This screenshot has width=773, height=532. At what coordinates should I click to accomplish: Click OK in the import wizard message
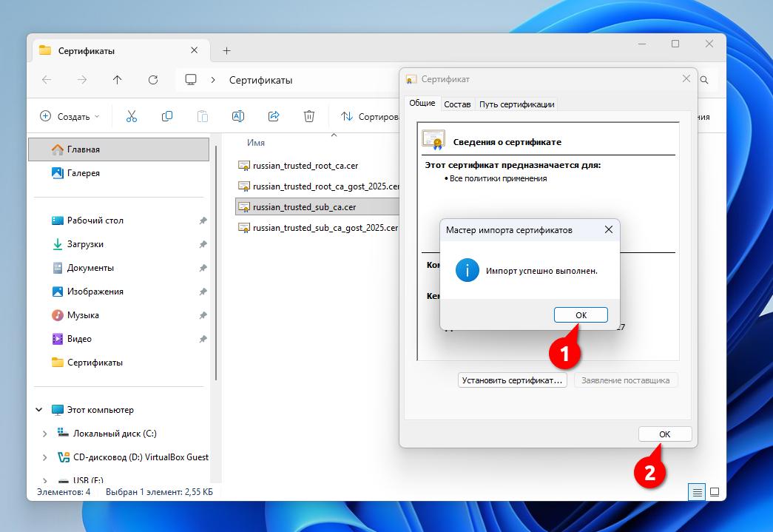[x=581, y=314]
